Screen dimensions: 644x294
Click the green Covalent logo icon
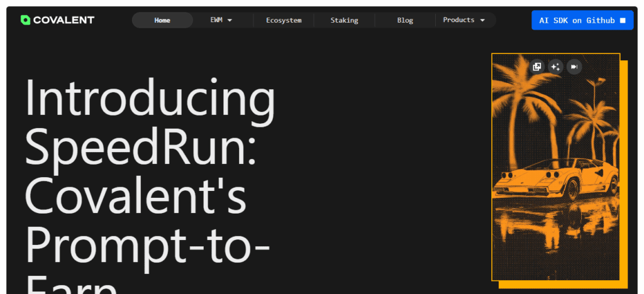point(25,20)
